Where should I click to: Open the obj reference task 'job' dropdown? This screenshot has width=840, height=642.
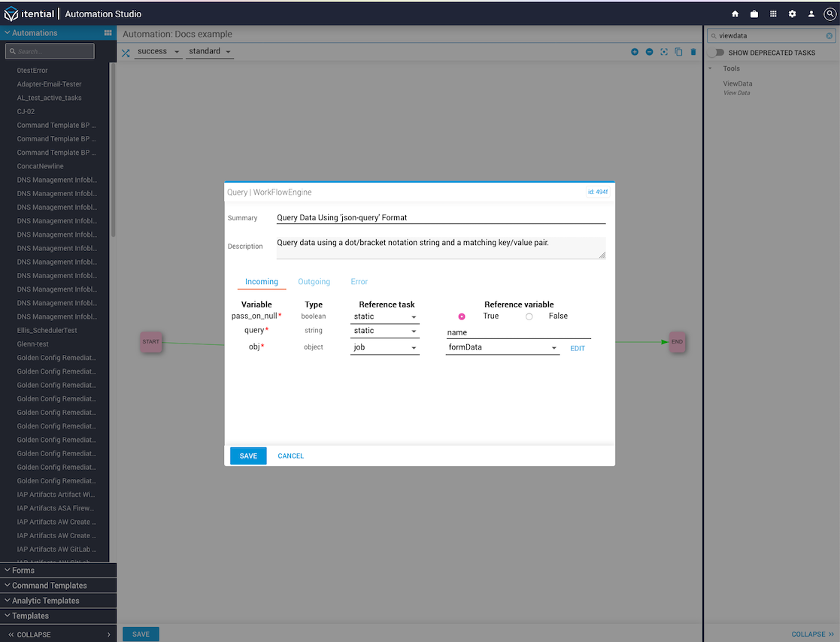[384, 348]
